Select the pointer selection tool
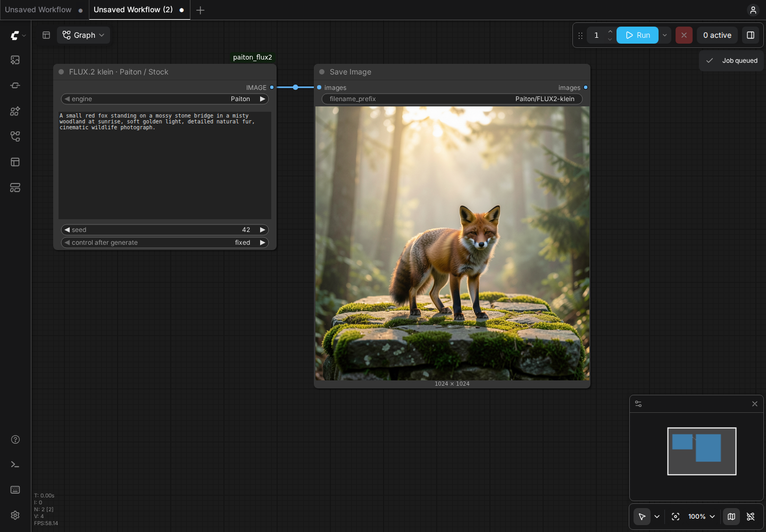Viewport: 766px width, 532px height. pos(642,517)
